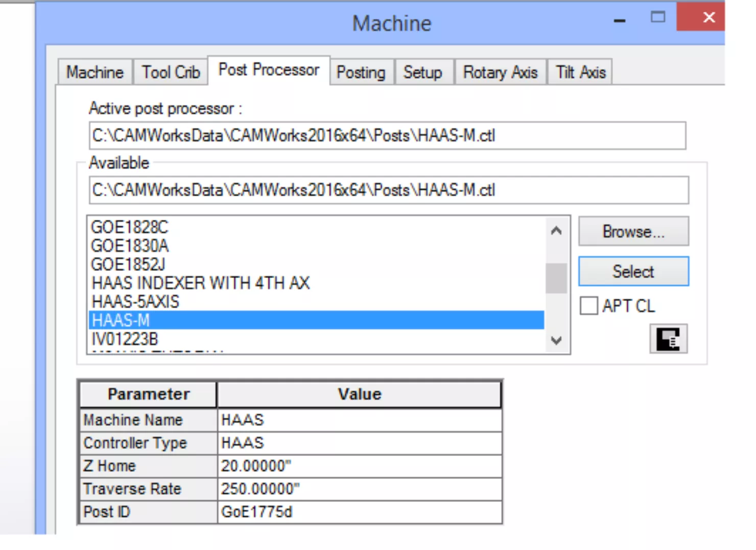Open the Tilt Axis tab
756x550 pixels.
(580, 72)
